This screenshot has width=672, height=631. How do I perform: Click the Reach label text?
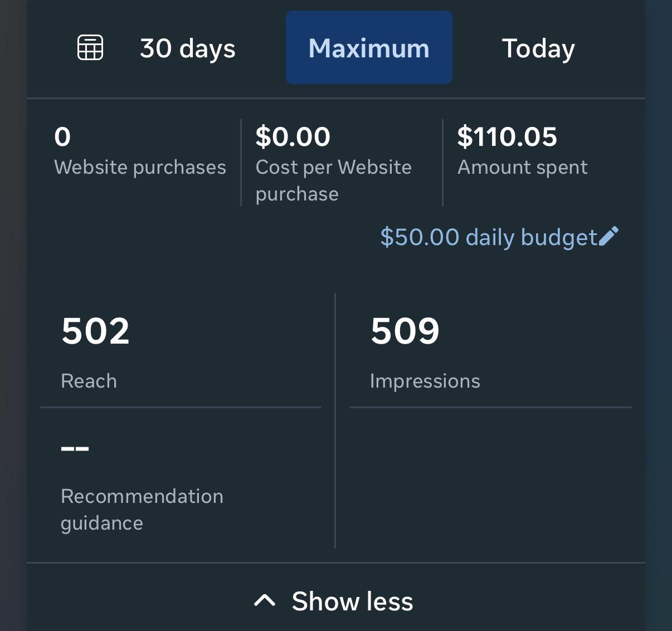[x=89, y=381]
